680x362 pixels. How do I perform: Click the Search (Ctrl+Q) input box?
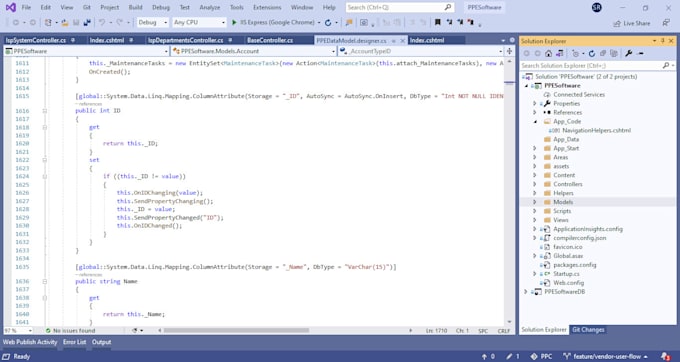tap(399, 7)
